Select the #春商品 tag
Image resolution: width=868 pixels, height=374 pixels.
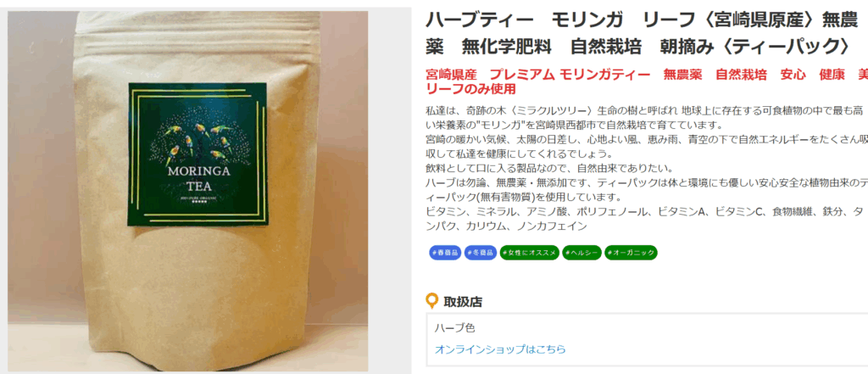(445, 253)
